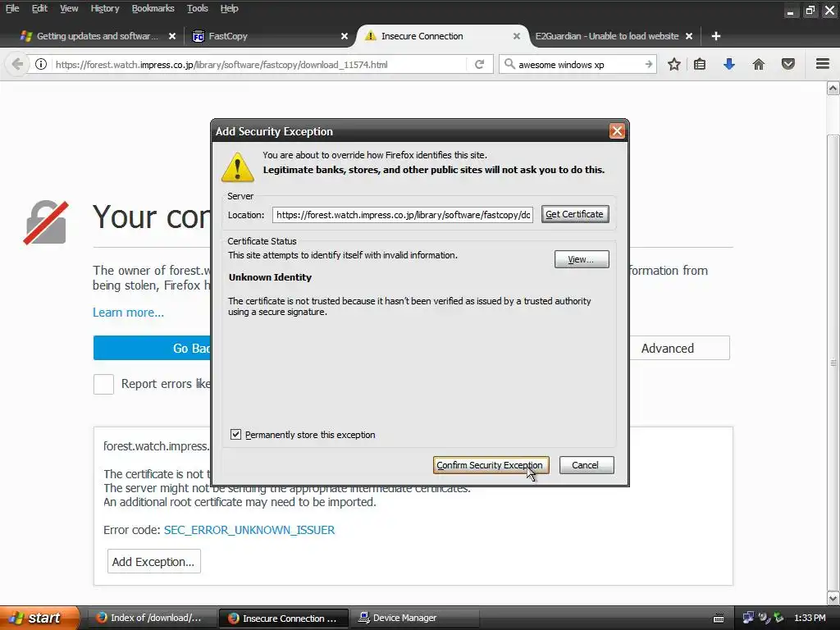Switch to E2Guardian Unable to load website tab

pyautogui.click(x=607, y=36)
